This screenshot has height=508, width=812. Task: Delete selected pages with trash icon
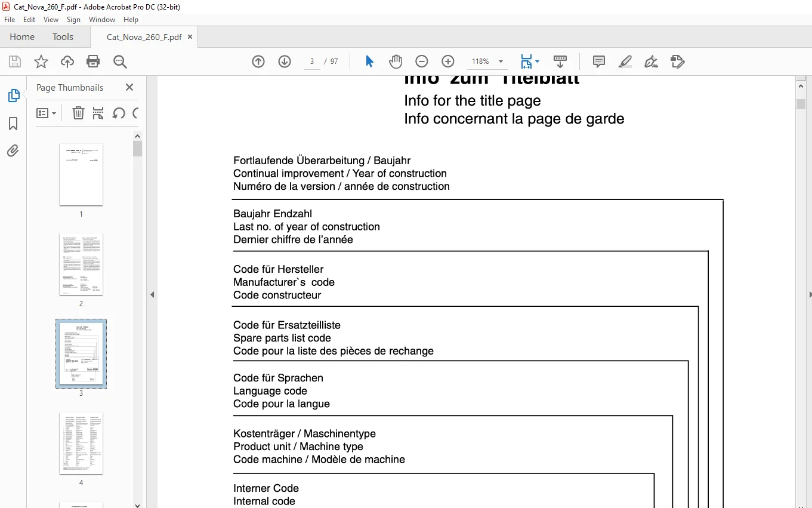tap(78, 113)
